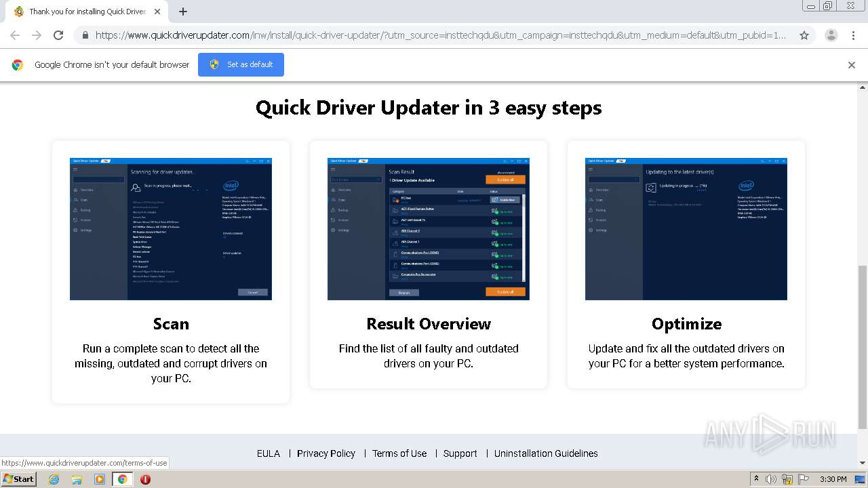Open the Terms of Use link
The height and width of the screenshot is (488, 868).
(399, 453)
